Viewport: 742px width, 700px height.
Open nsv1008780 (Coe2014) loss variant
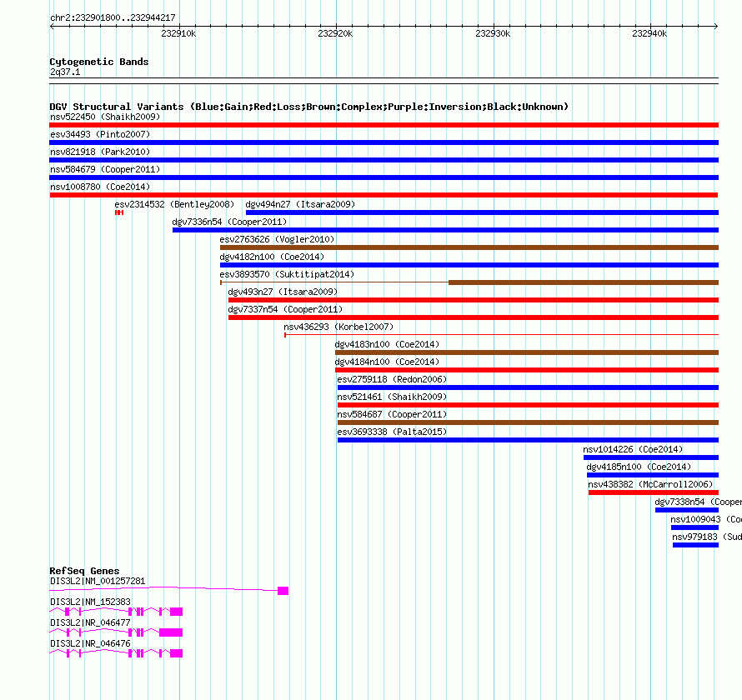(100, 187)
